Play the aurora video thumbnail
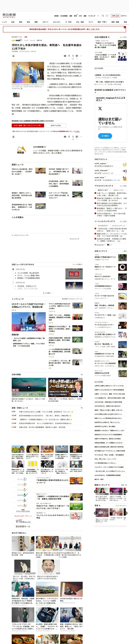129x644 pixels. [x=29, y=387]
